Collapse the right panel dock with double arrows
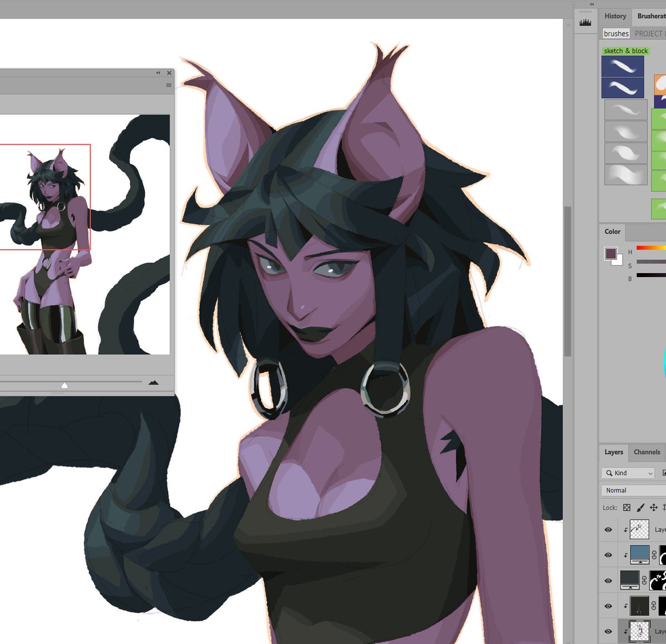Viewport: 666px width, 644px height. pos(592,4)
